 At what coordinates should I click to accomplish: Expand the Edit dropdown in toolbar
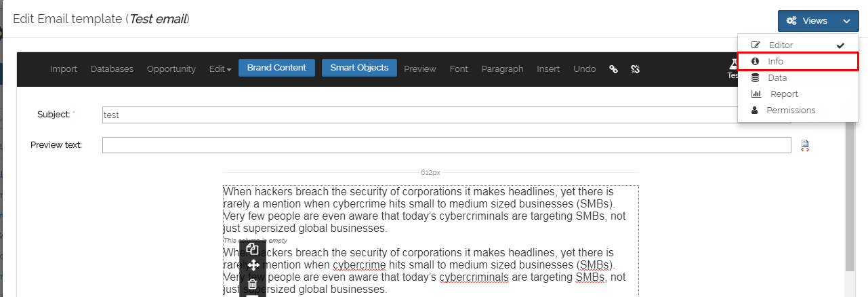pos(220,68)
